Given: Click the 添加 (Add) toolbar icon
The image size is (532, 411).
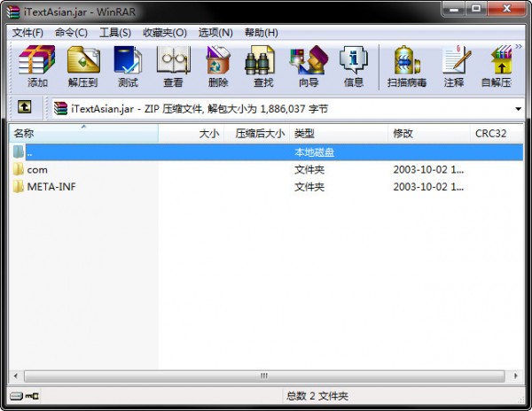Looking at the screenshot, I should [36, 66].
